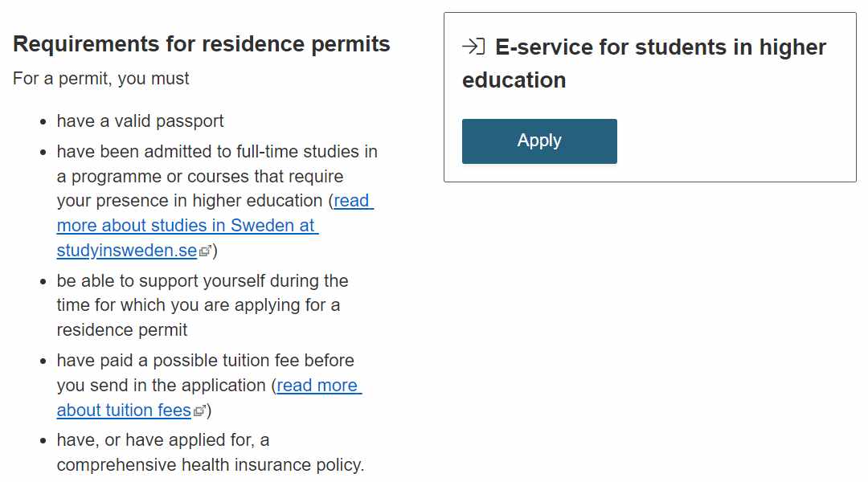Click the 'Requirements for residence permits' heading
Screen dimensions: 868x482
202,44
